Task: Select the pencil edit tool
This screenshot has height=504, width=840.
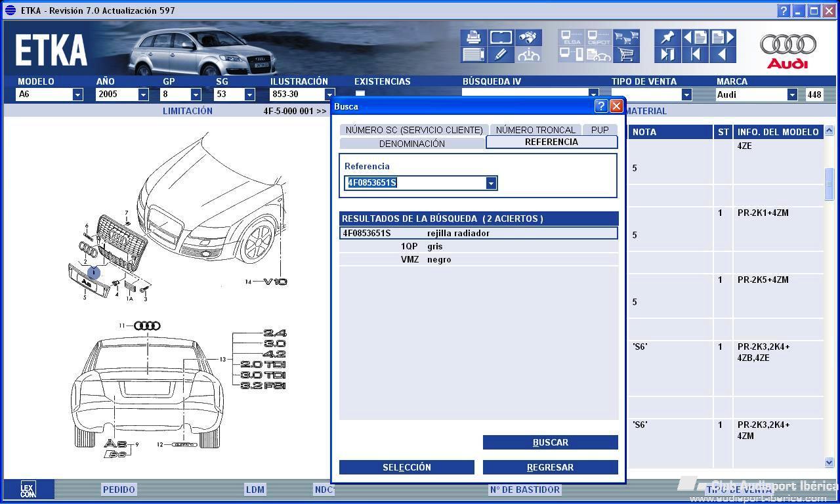Action: [x=501, y=54]
